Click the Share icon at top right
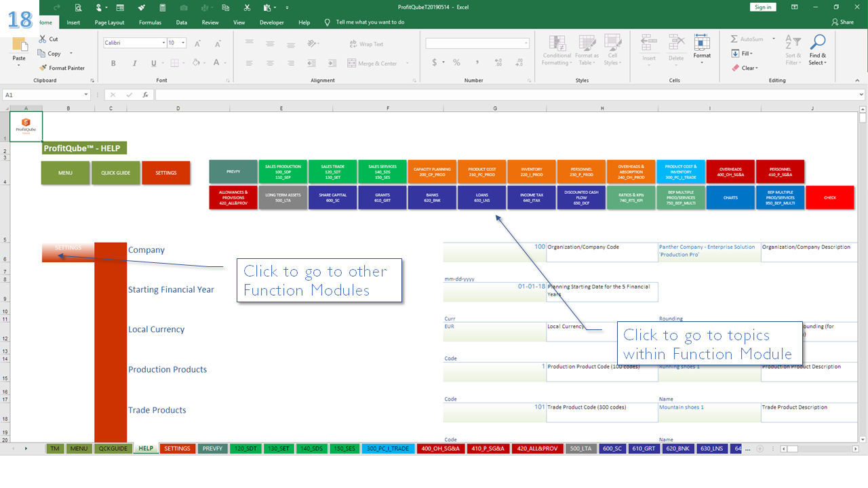Viewport: 868px width, 488px height. pos(843,22)
